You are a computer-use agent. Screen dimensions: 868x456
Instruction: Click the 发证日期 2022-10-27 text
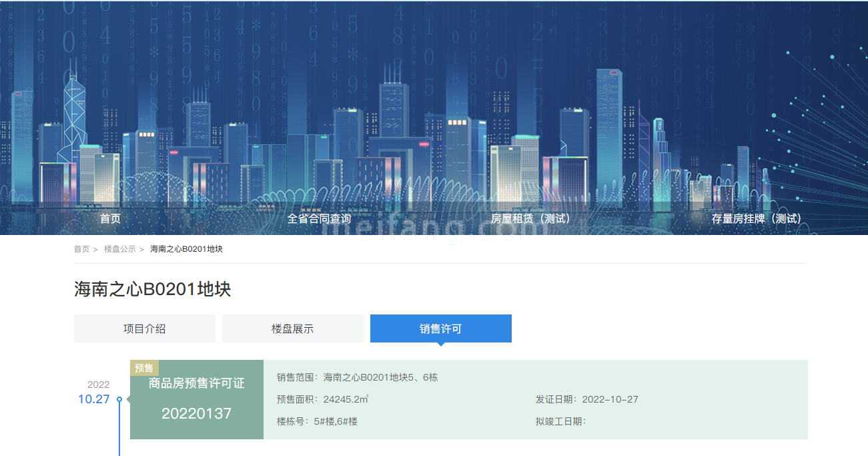pos(586,399)
